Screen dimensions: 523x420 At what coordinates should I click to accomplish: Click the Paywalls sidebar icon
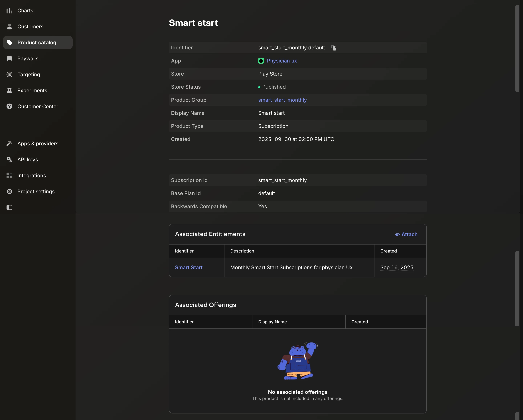[9, 58]
